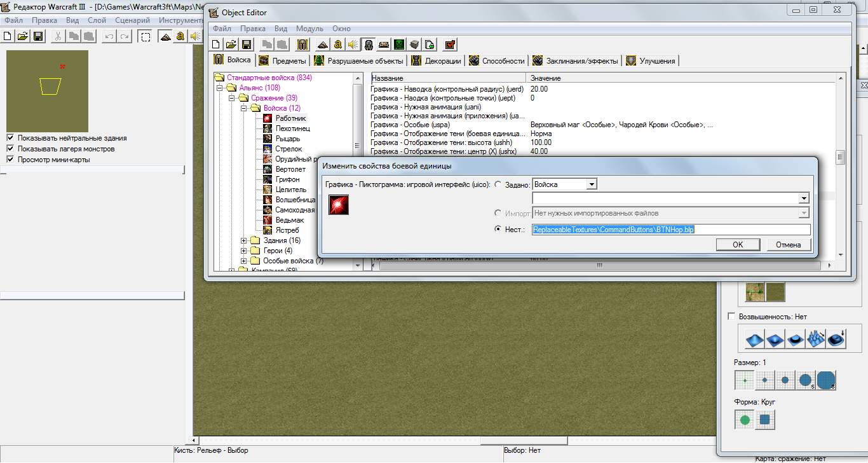Select the lower terrain valley tool
Image resolution: width=868 pixels, height=463 pixels.
click(x=775, y=339)
